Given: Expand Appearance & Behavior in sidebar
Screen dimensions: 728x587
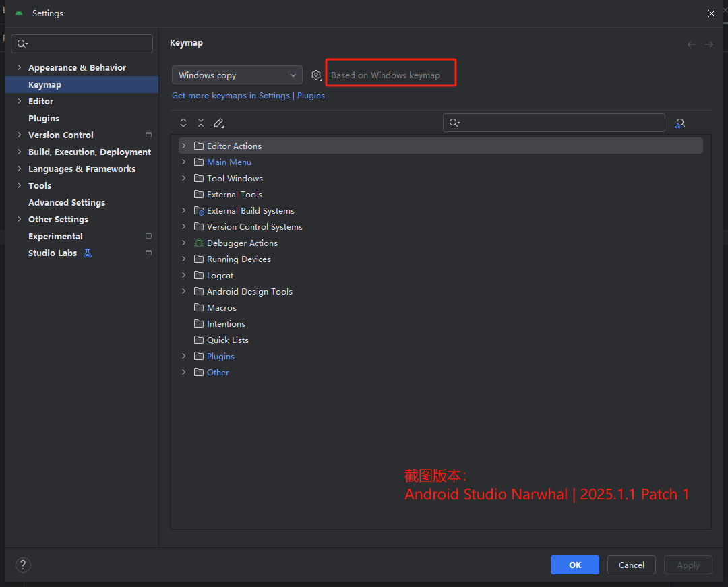Looking at the screenshot, I should [19, 67].
